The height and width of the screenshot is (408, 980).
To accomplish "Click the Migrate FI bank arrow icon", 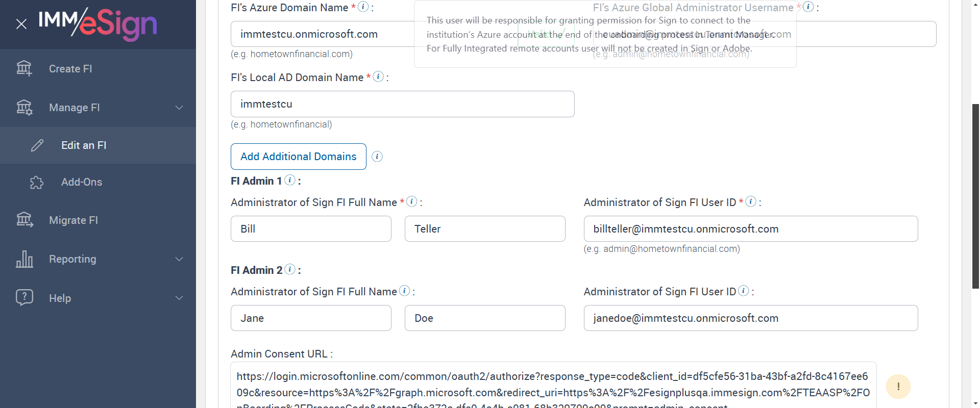I will coord(24,220).
